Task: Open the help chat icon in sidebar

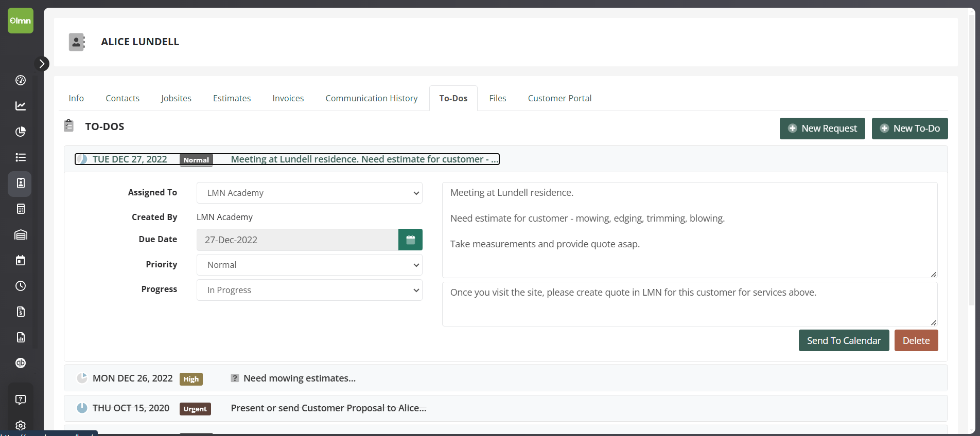Action: (21, 399)
